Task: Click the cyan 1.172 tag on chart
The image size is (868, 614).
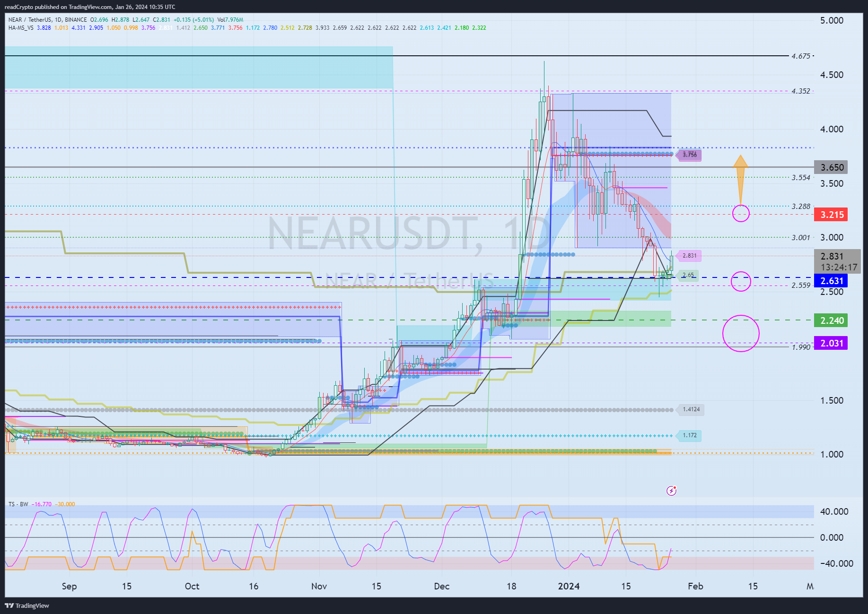Action: 689,435
